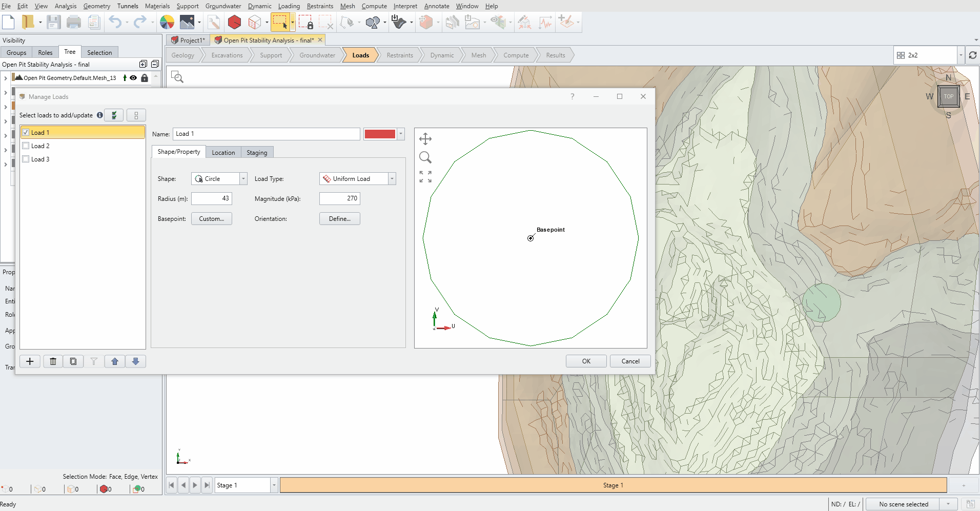Click the move load down arrow
This screenshot has height=511, width=980.
136,361
